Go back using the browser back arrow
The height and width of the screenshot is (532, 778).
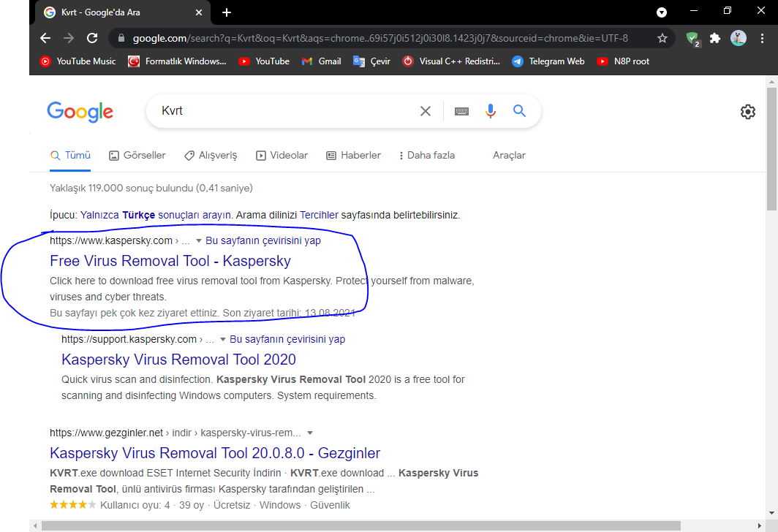click(x=45, y=38)
